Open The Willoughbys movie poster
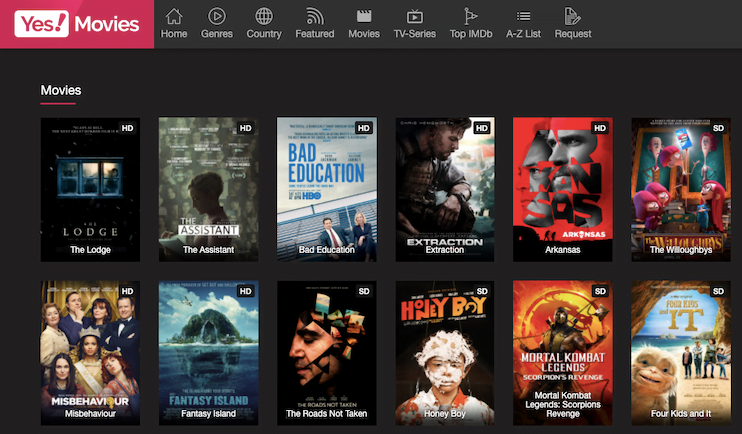Image resolution: width=742 pixels, height=434 pixels. point(681,189)
